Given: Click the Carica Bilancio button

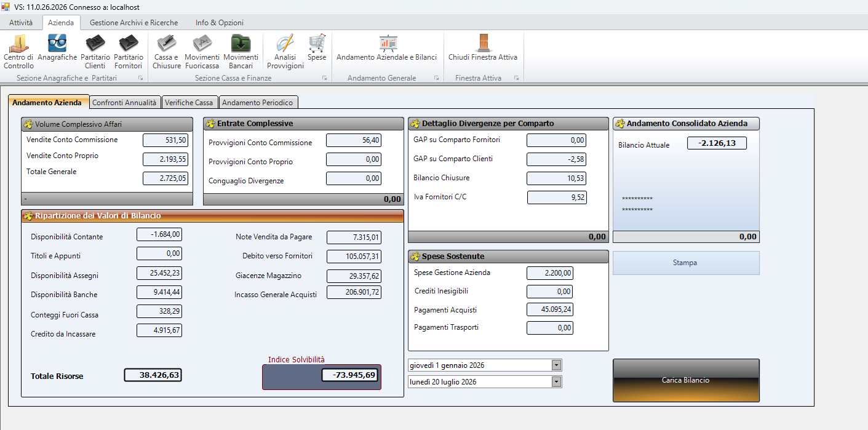Looking at the screenshot, I should [686, 380].
